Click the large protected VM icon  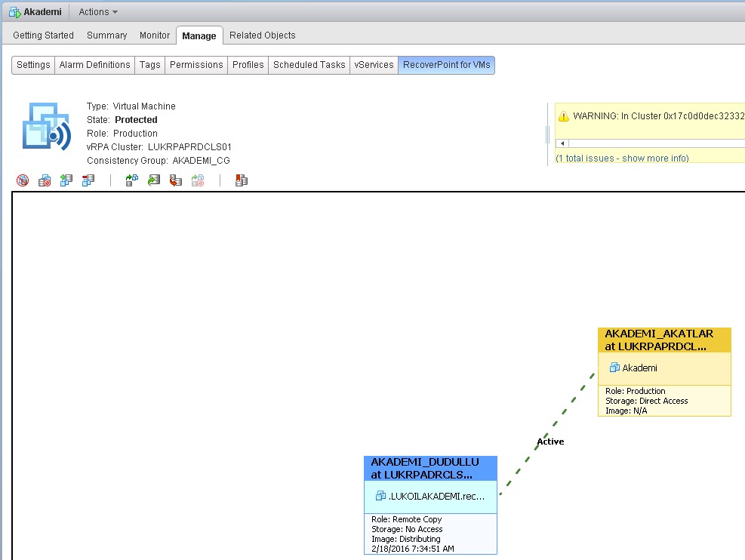click(x=47, y=126)
